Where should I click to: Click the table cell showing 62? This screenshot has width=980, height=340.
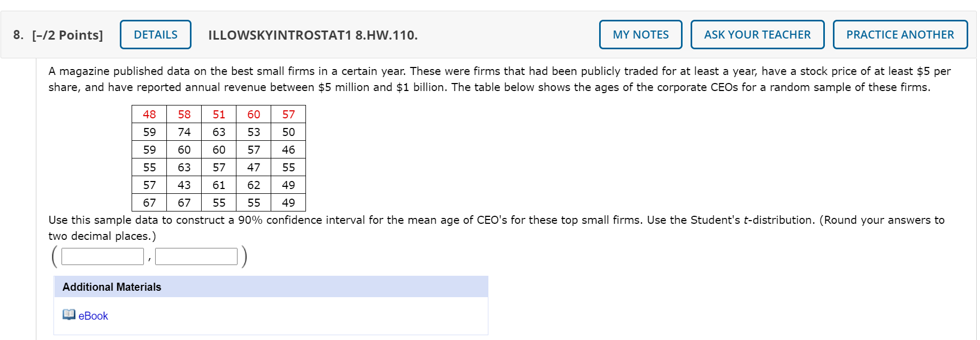[254, 185]
